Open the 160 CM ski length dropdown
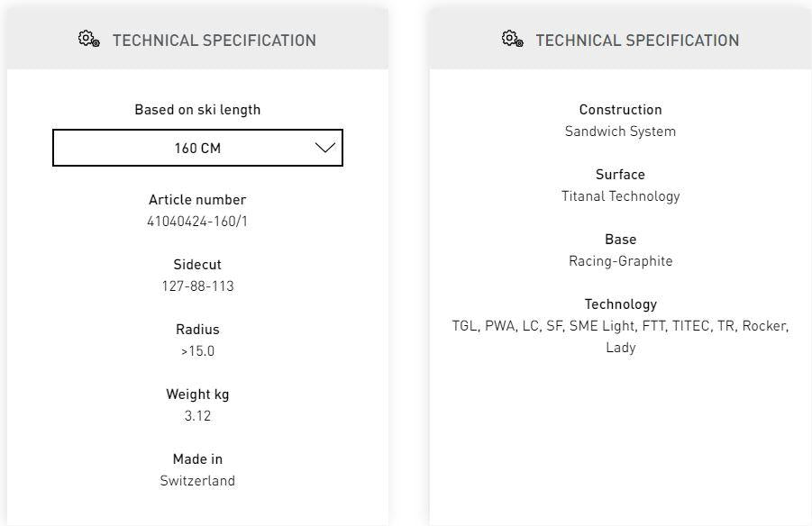Screen dimensions: 812x526 197,148
